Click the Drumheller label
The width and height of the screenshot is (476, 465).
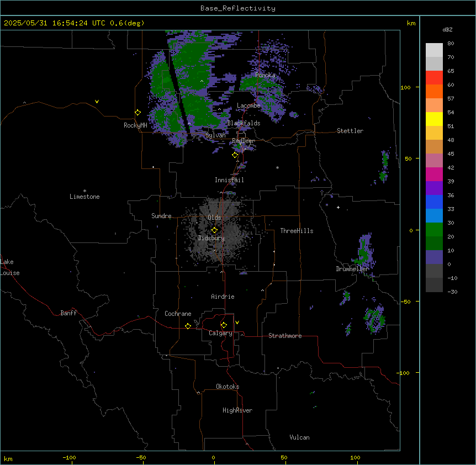tap(352, 269)
